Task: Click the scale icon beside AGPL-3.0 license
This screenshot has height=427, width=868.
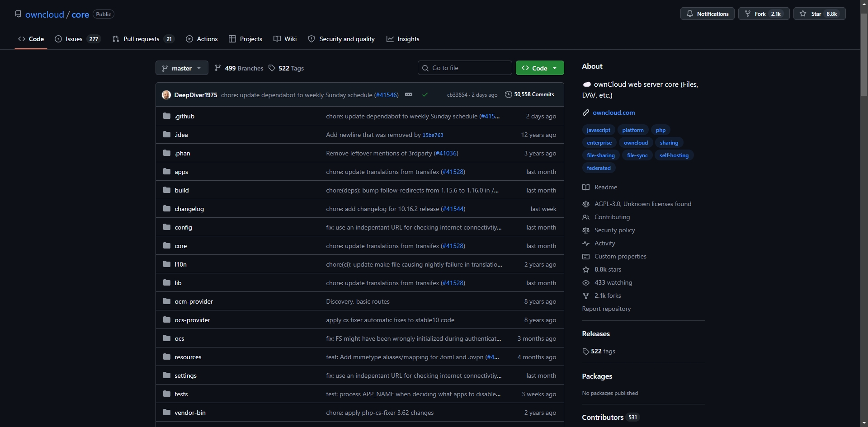Action: (x=586, y=204)
